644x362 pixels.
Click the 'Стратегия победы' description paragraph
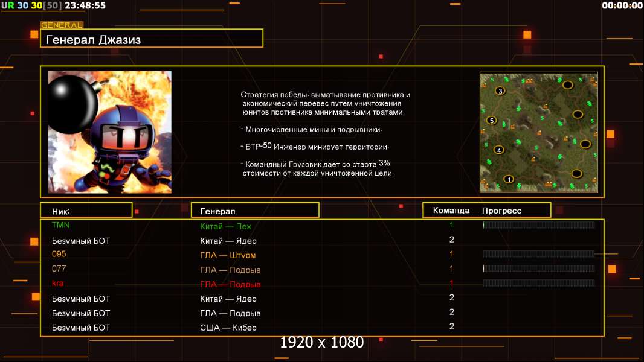pyautogui.click(x=325, y=103)
